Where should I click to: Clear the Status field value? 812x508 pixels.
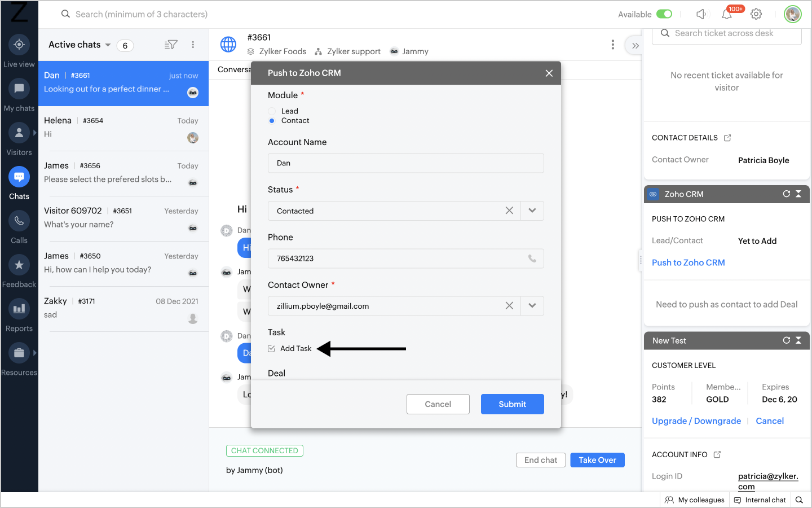tap(509, 211)
